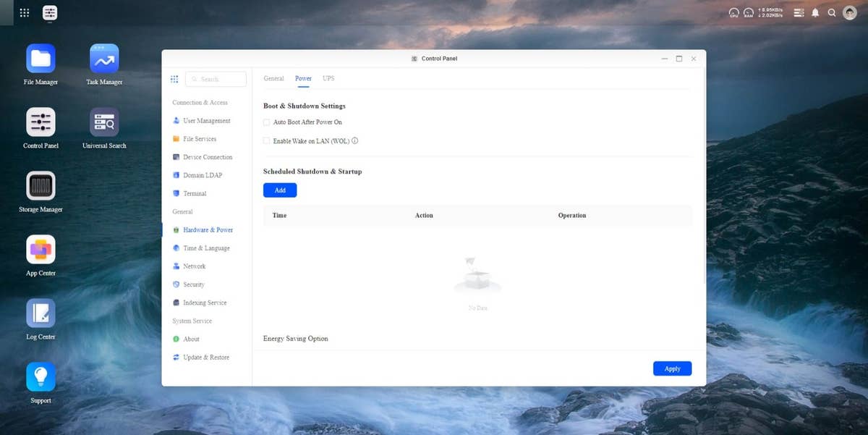Select Time & Language in sidebar
The width and height of the screenshot is (868, 435).
coord(206,248)
